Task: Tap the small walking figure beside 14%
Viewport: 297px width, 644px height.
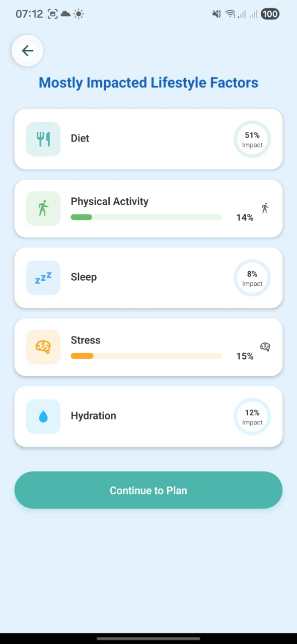Action: [x=265, y=207]
